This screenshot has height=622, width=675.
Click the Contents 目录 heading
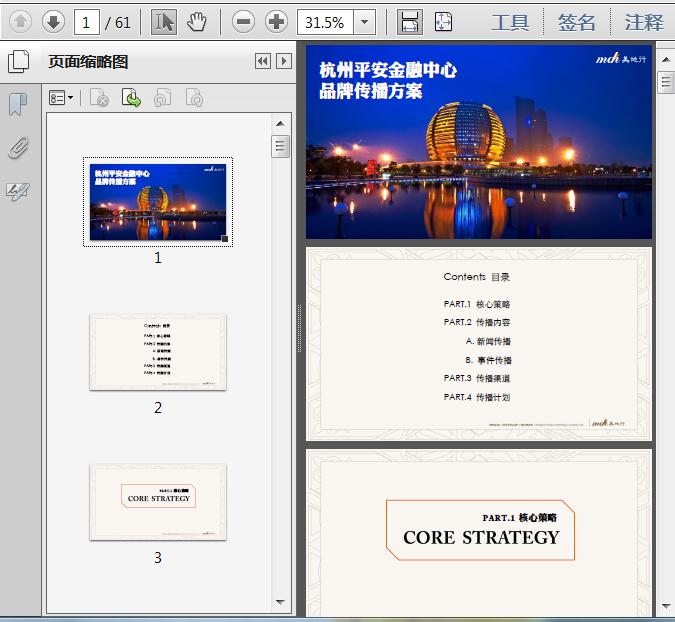coord(477,277)
